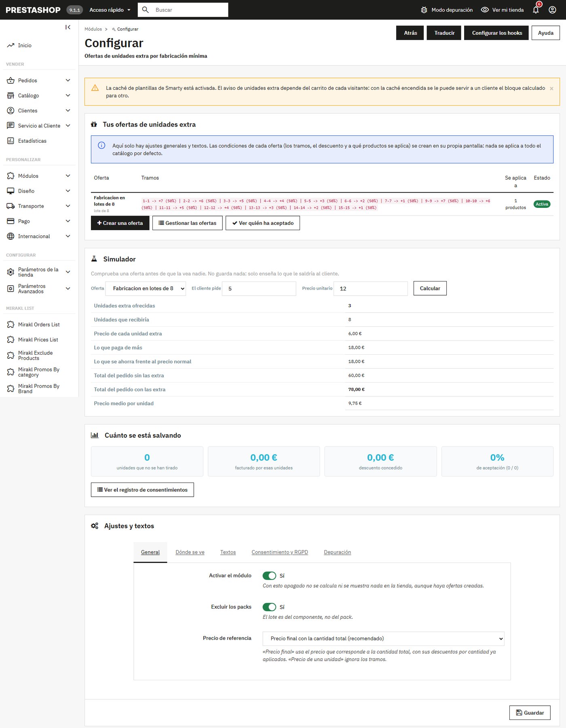Image resolution: width=566 pixels, height=728 pixels.
Task: Click the Transporte truck icon
Action: point(11,206)
